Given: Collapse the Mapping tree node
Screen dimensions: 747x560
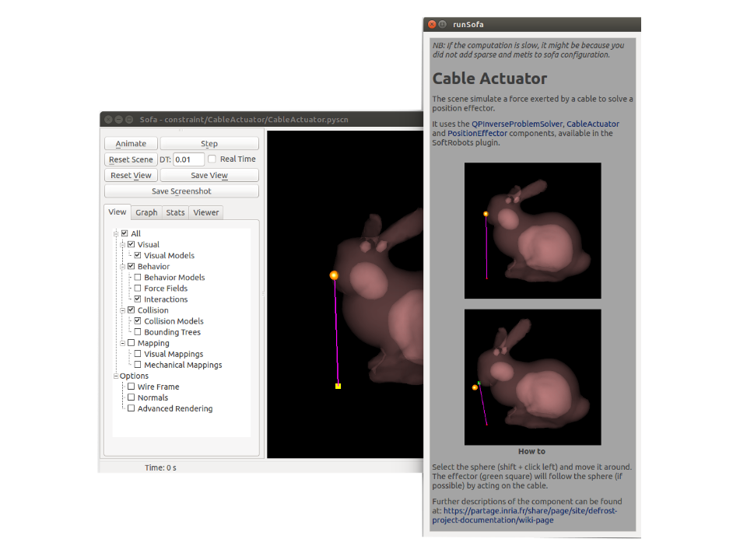Looking at the screenshot, I should point(122,343).
